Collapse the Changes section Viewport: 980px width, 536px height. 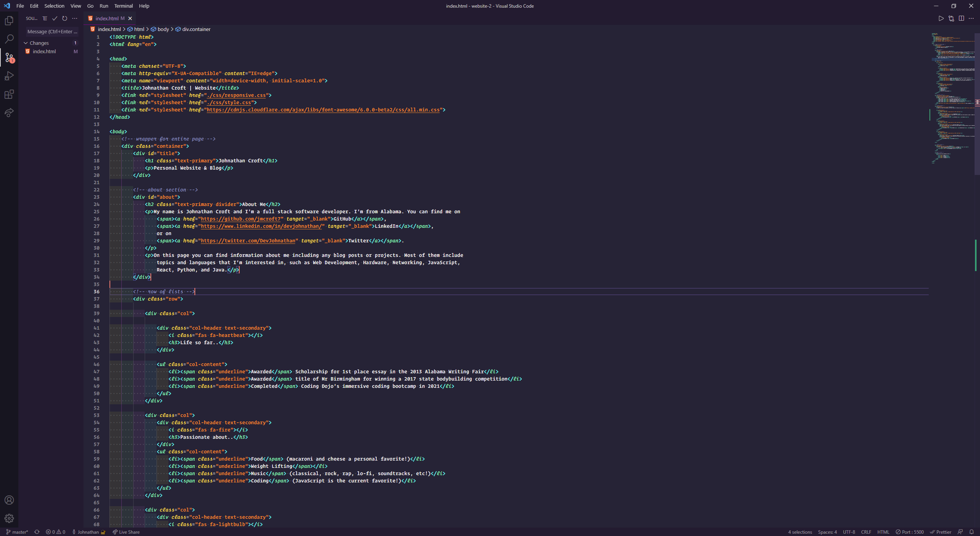pyautogui.click(x=26, y=43)
